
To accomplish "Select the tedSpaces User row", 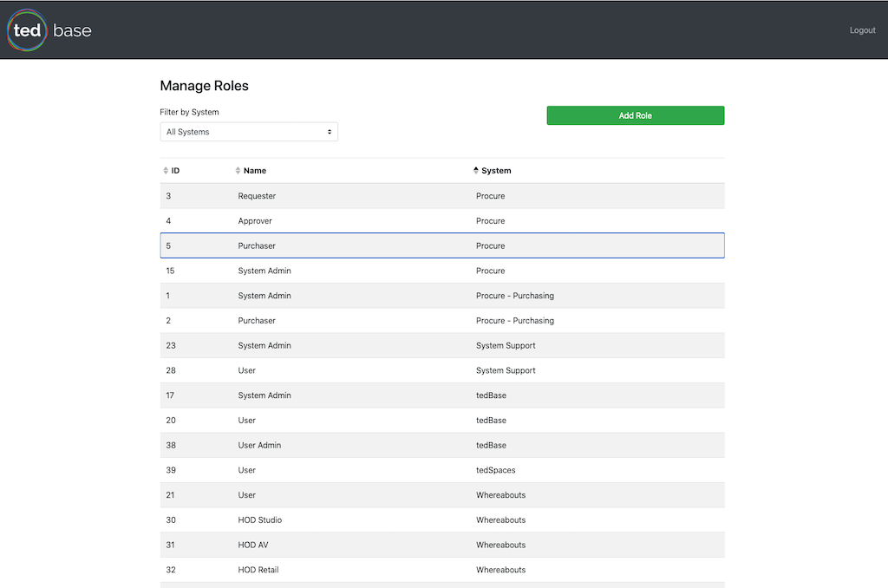I will [x=442, y=470].
